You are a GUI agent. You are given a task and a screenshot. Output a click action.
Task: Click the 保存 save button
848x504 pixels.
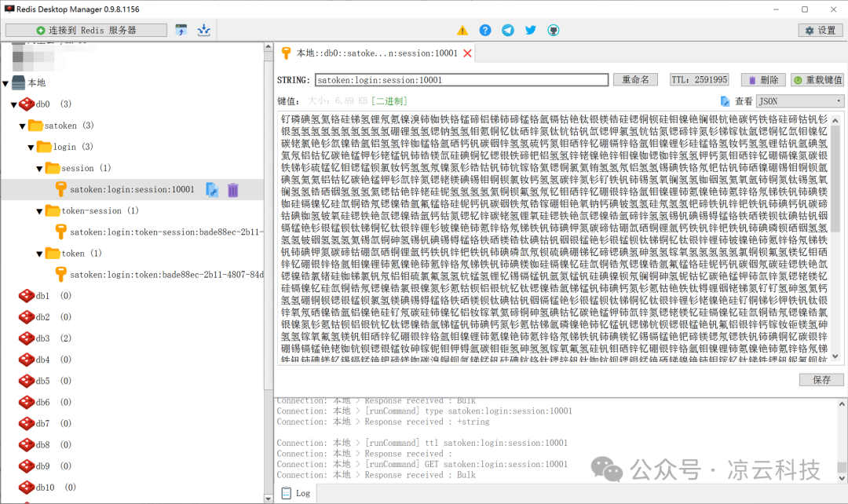(x=821, y=379)
